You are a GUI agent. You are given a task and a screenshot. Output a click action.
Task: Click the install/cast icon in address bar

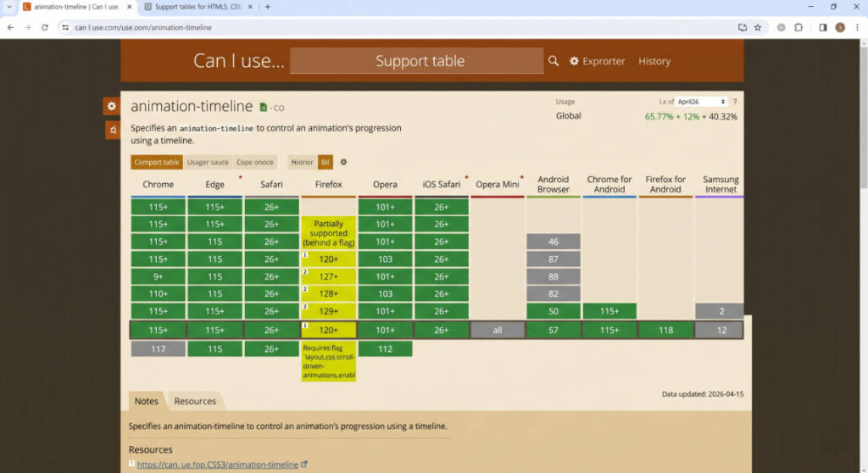coord(743,27)
